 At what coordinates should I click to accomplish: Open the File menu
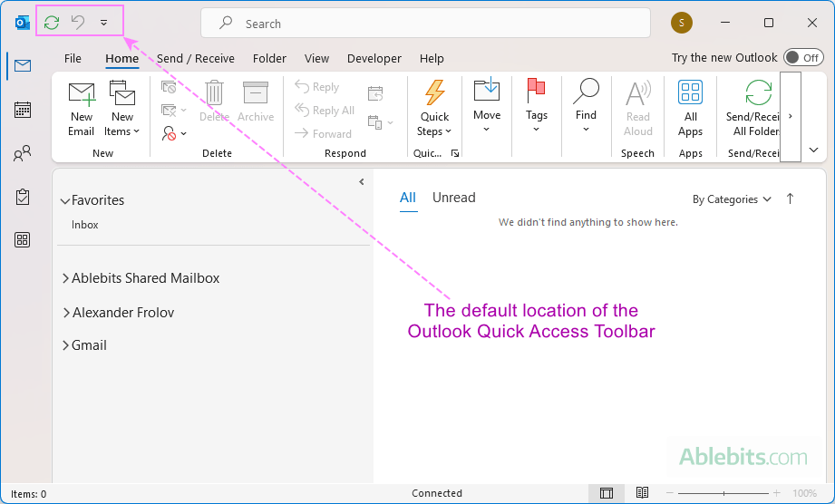[x=73, y=59]
